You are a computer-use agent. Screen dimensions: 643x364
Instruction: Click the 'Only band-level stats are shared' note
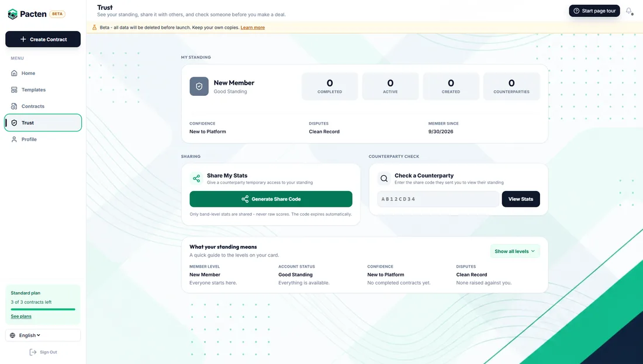[x=271, y=214]
